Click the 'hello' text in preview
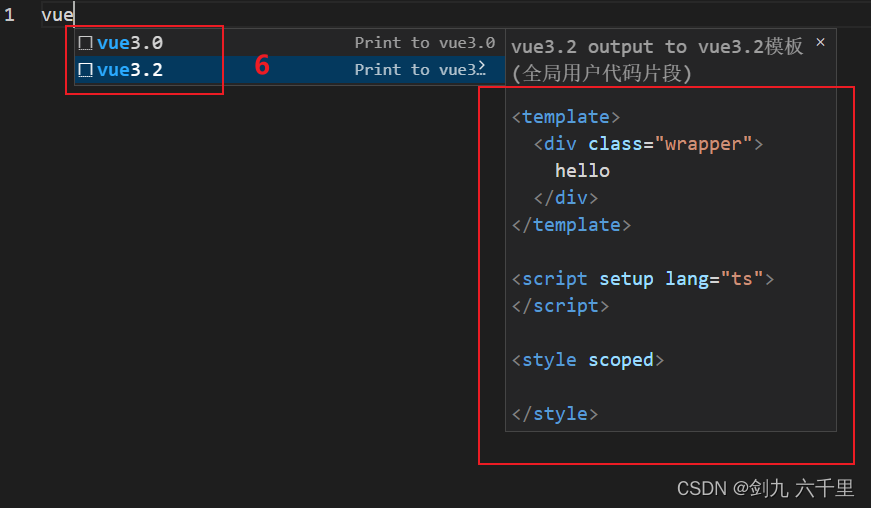 [582, 170]
